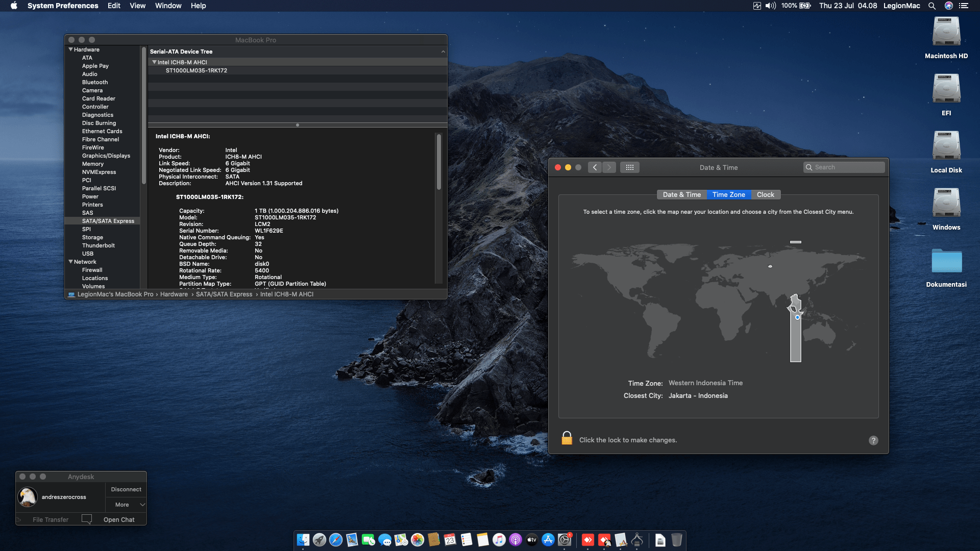Go back in System Preferences
The height and width of the screenshot is (551, 980).
click(x=595, y=167)
